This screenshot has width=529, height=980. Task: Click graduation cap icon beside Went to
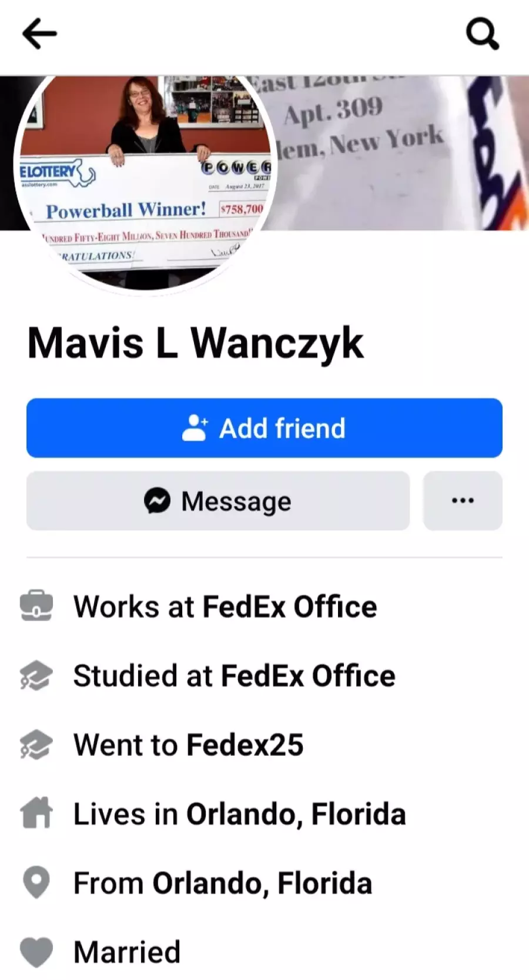click(36, 745)
